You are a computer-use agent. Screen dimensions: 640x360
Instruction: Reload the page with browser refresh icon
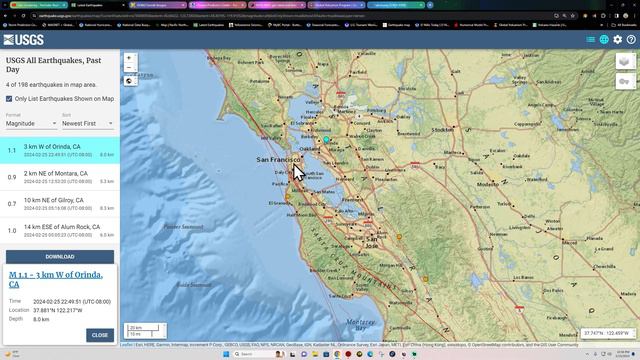tap(23, 16)
